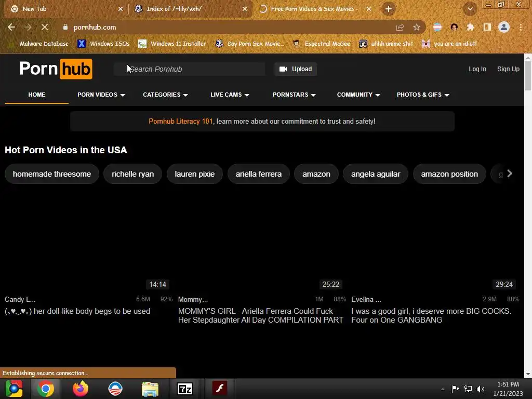This screenshot has width=532, height=399.
Task: Bookmark this page with the star icon
Action: click(417, 28)
